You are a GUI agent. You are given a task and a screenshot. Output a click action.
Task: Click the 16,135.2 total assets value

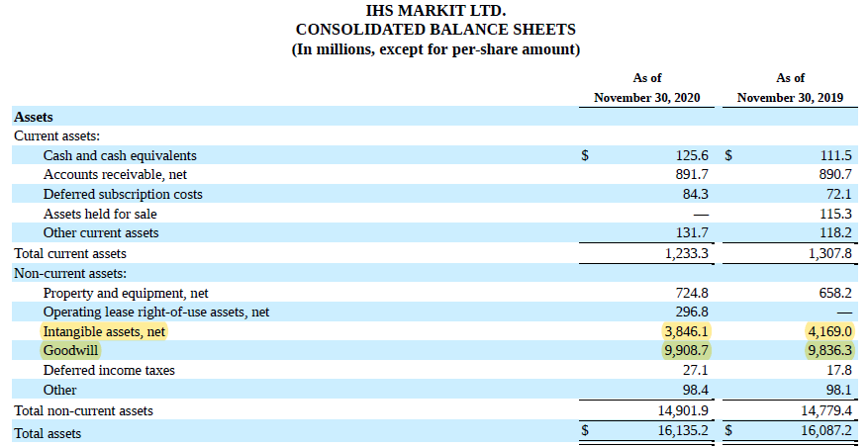[684, 430]
